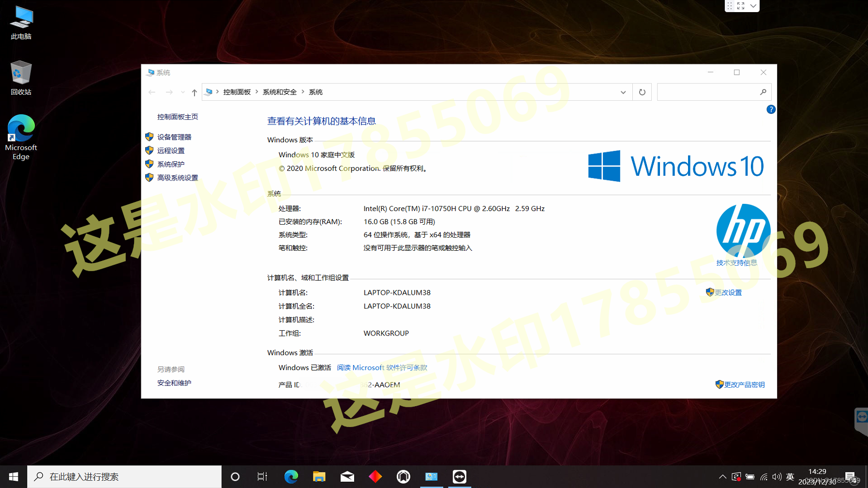
Task: Open the Windows Start menu
Action: pyautogui.click(x=13, y=477)
